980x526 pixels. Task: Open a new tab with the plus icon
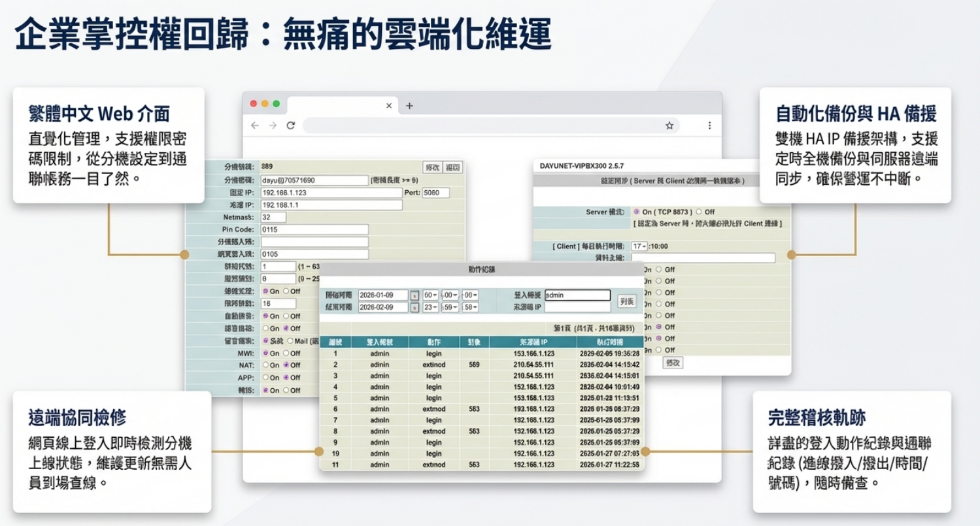(409, 106)
